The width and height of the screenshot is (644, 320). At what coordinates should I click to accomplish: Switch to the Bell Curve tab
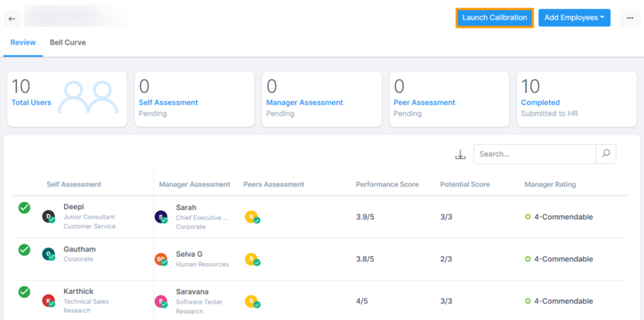coord(68,42)
